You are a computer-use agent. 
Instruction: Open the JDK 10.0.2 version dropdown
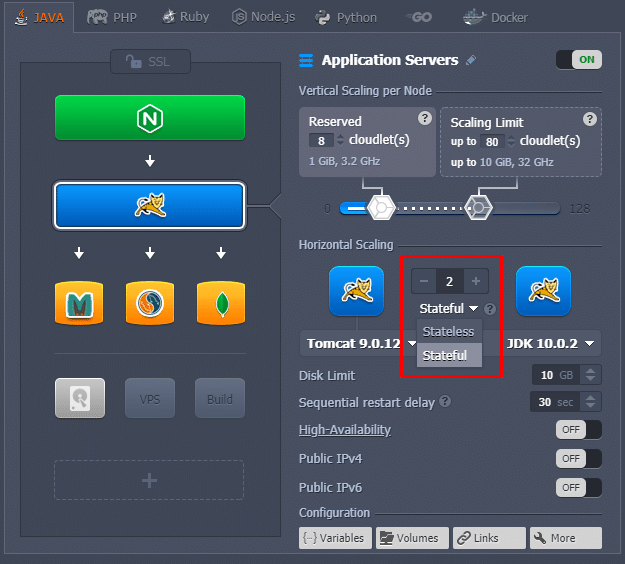pos(550,343)
